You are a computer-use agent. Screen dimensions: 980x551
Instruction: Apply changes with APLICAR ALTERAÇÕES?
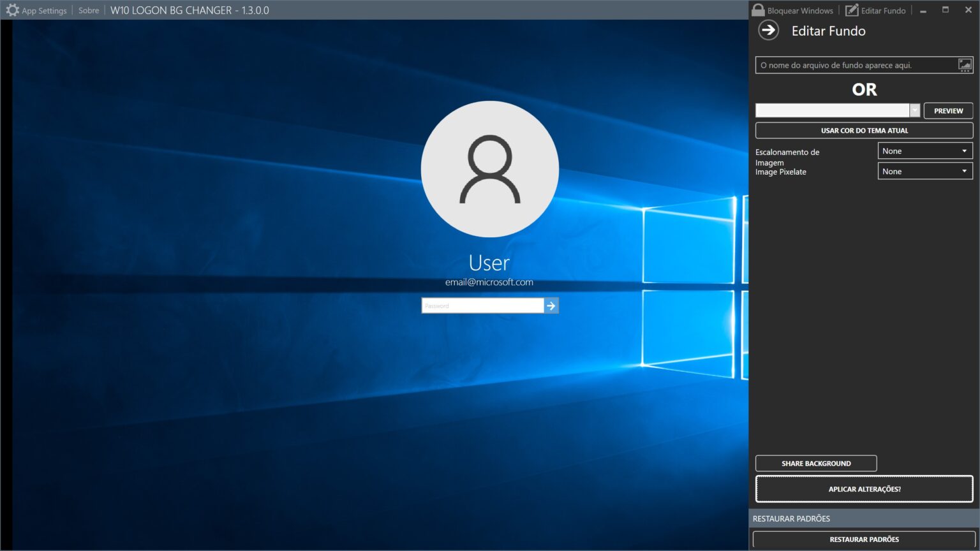(864, 489)
